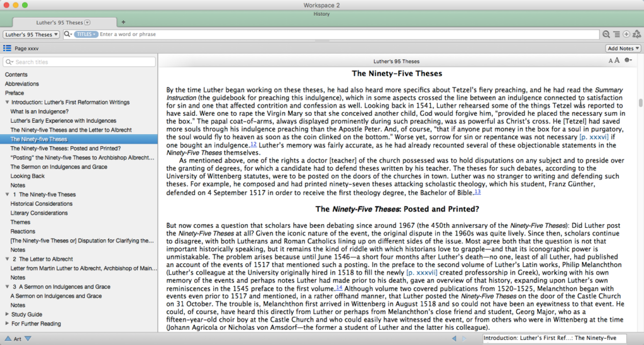This screenshot has height=345, width=644.
Task: Collapse the 2 The Letter to Albrecht section
Action: pos(7,259)
